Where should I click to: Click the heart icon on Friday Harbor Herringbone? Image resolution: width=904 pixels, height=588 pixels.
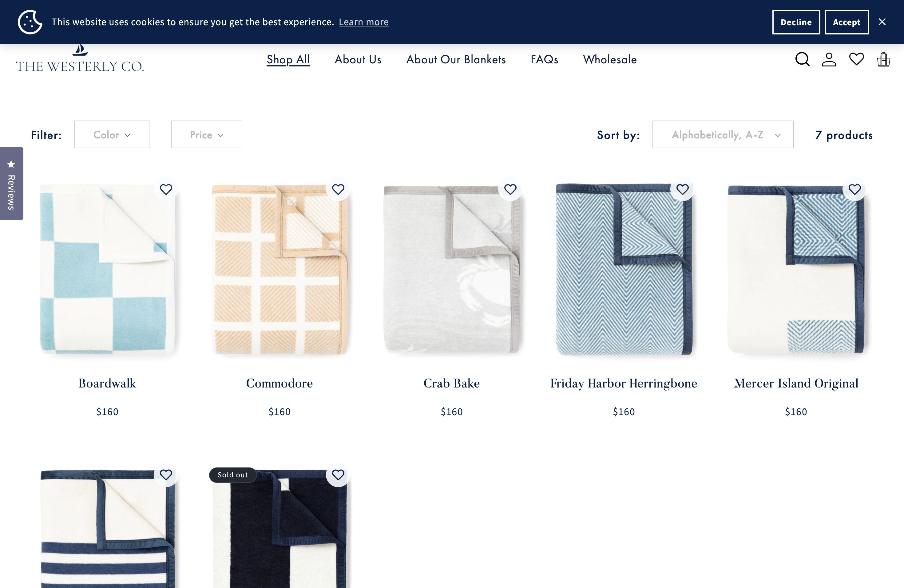(x=683, y=189)
